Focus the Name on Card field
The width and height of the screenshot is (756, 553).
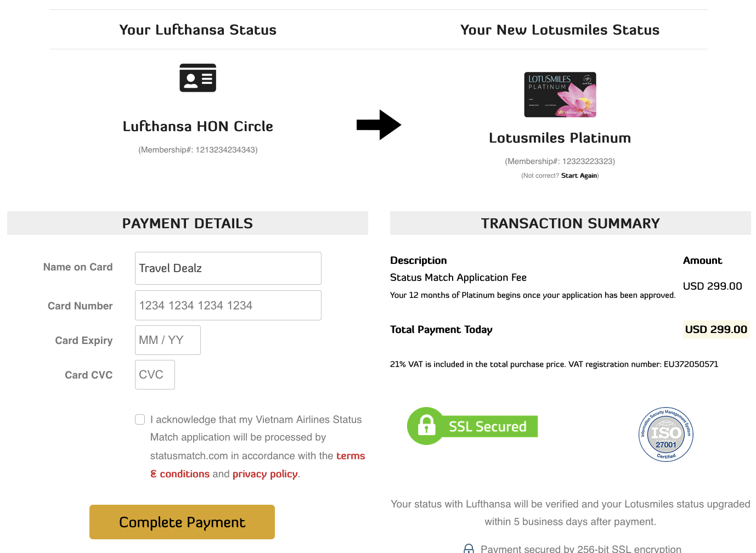[x=228, y=268]
